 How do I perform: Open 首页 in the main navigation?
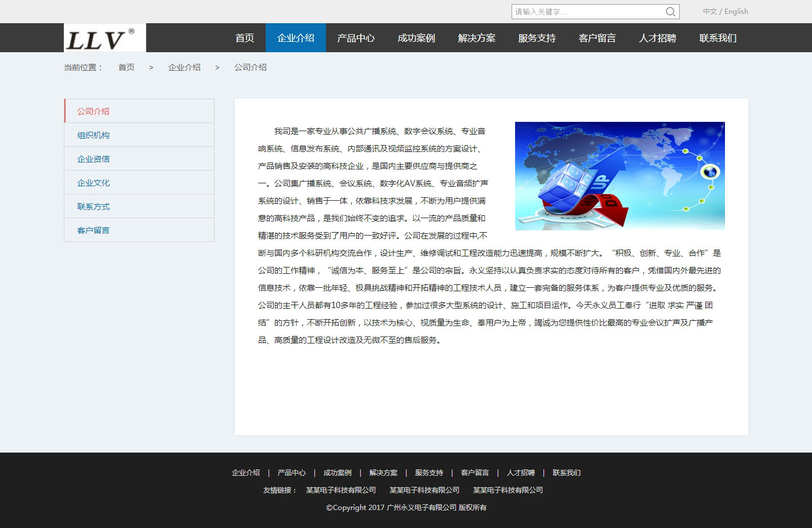[x=244, y=38]
